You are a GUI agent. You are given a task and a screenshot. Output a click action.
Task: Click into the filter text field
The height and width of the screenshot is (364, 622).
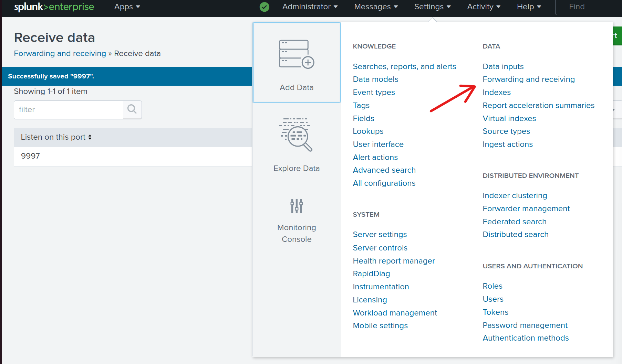point(69,110)
